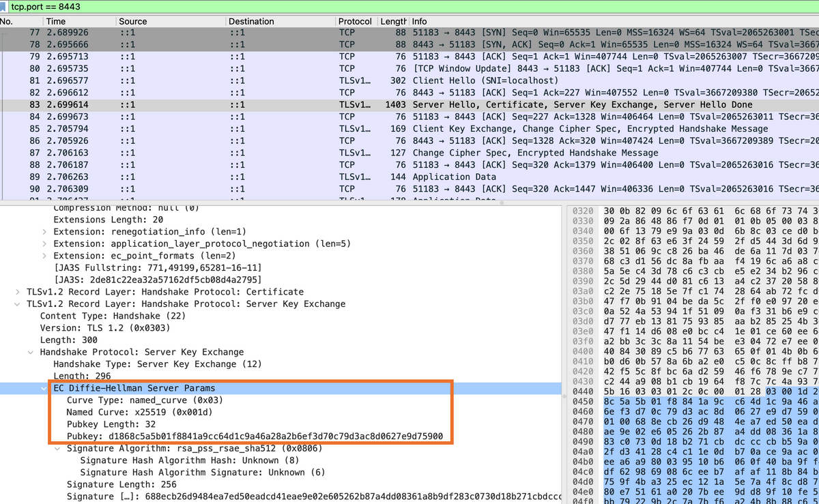The height and width of the screenshot is (504, 819).
Task: Select packet 81 Client Hello
Action: pyautogui.click(x=409, y=80)
